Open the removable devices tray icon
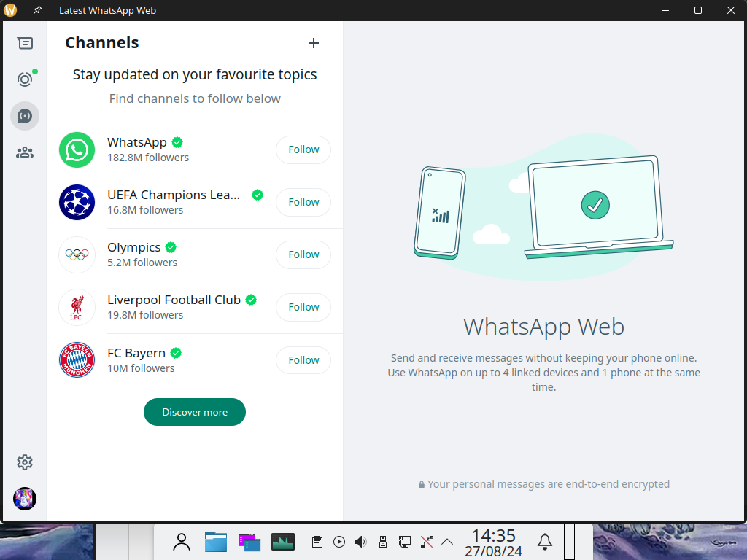Image resolution: width=747 pixels, height=560 pixels. point(382,542)
